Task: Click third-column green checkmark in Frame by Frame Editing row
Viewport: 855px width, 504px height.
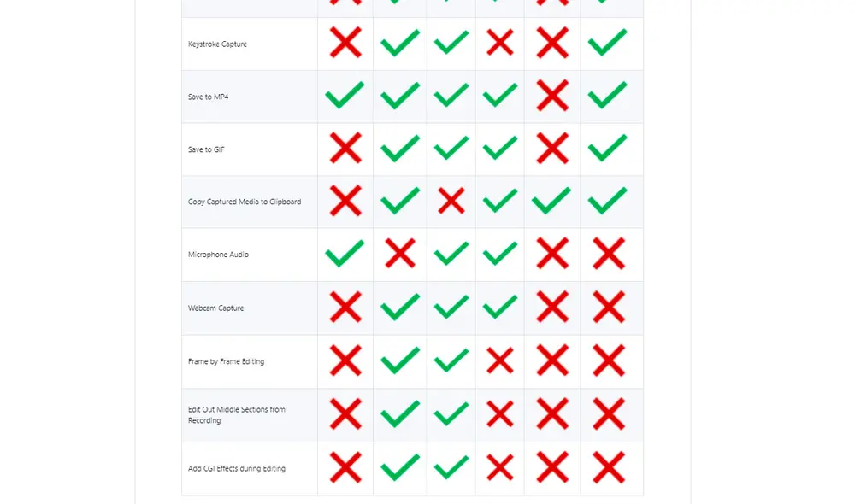Action: coord(451,360)
